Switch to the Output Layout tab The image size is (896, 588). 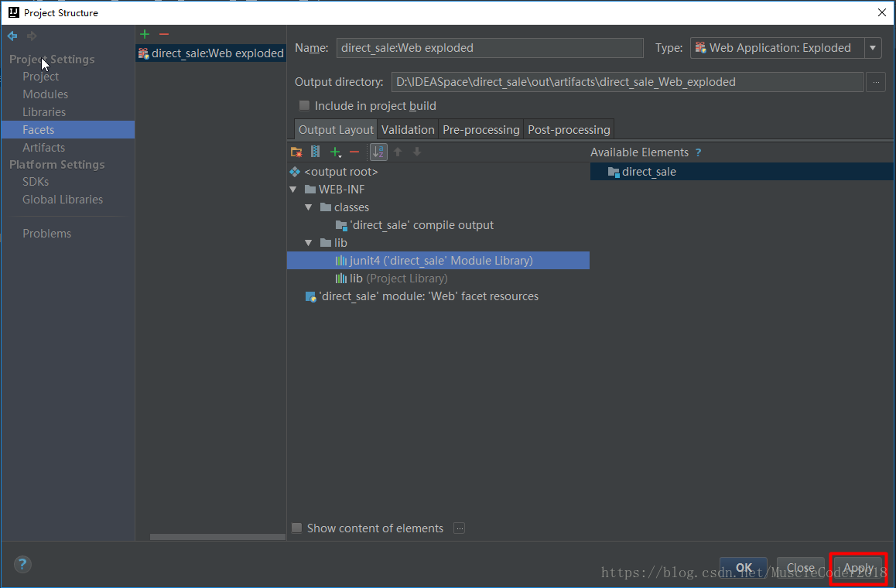point(336,130)
